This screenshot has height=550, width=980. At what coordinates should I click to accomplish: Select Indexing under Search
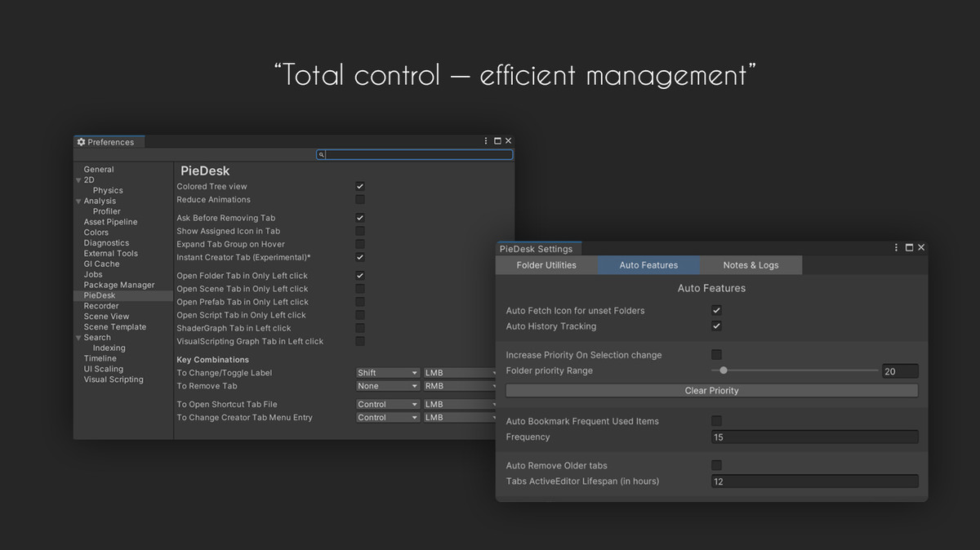click(x=109, y=348)
